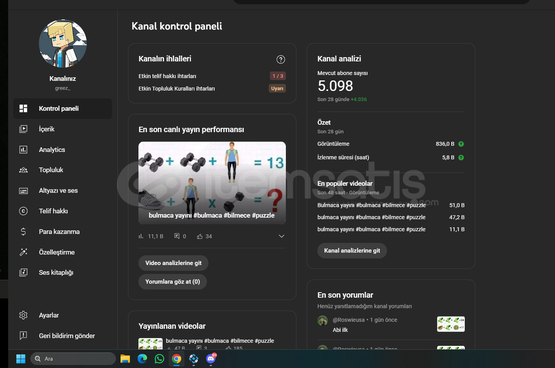Click Video analizlerine git button
555x368 pixels.
click(173, 263)
